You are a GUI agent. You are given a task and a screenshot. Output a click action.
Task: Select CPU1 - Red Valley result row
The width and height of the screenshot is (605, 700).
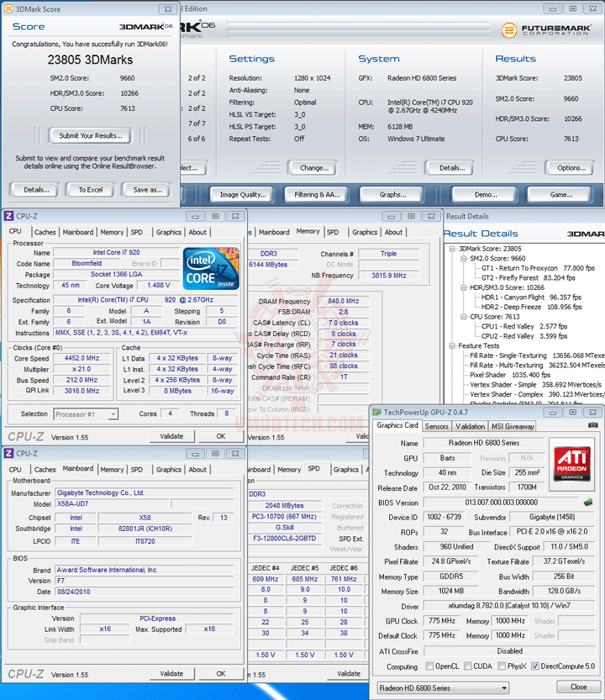tap(524, 326)
